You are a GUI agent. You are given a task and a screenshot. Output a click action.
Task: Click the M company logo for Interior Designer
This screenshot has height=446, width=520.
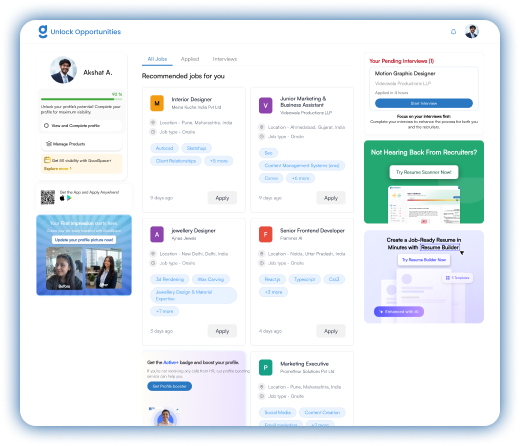pos(157,103)
